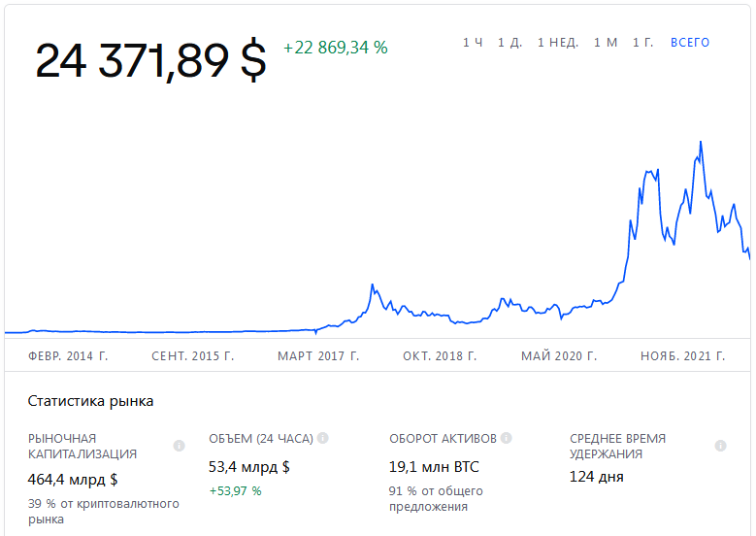
Task: Open info icon for Рыночная капитализация
Action: 179,446
